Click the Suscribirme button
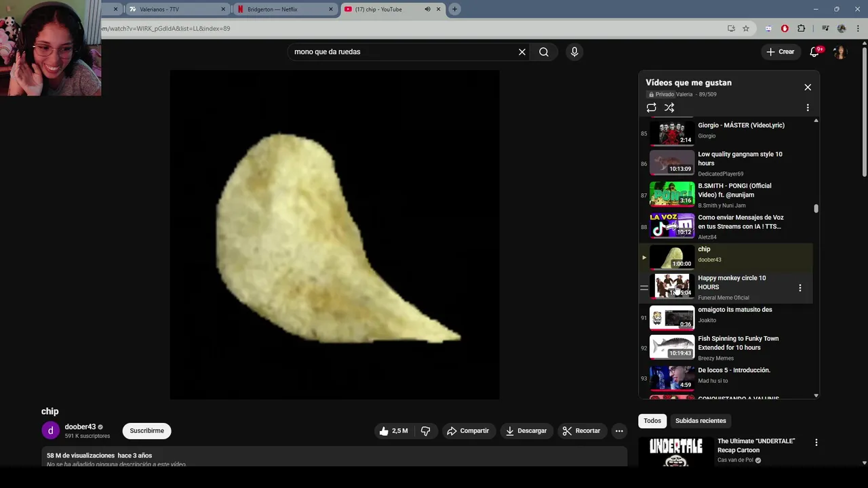Image resolution: width=868 pixels, height=488 pixels. pos(147,431)
